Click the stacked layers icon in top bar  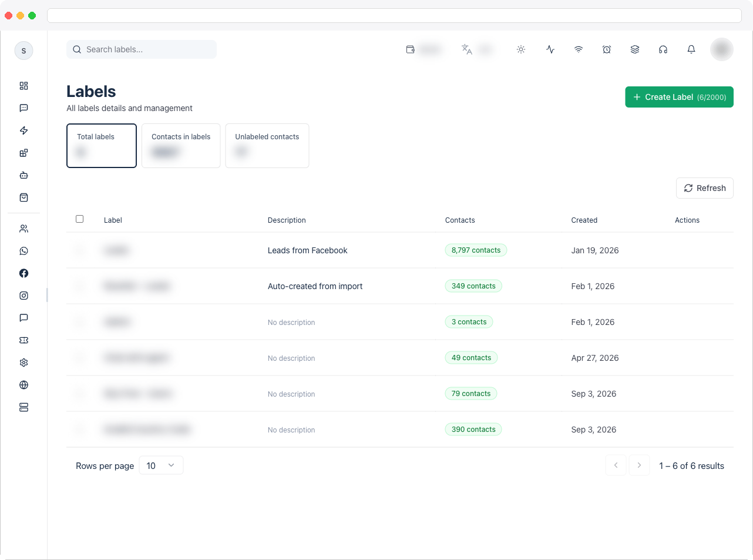635,49
